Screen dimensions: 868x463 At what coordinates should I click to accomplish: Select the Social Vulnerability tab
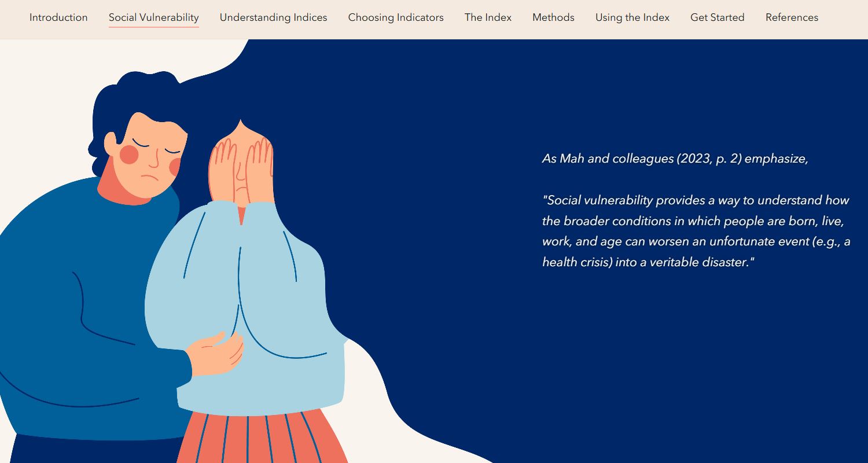153,17
